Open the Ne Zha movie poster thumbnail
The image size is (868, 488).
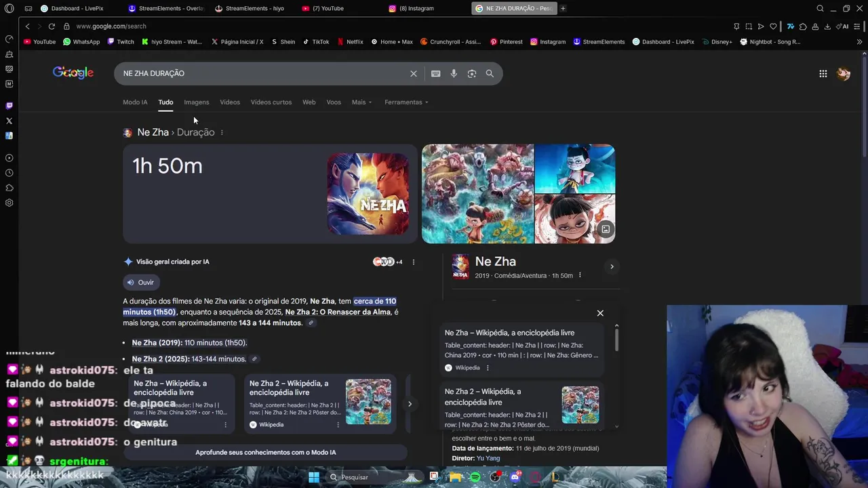click(368, 194)
